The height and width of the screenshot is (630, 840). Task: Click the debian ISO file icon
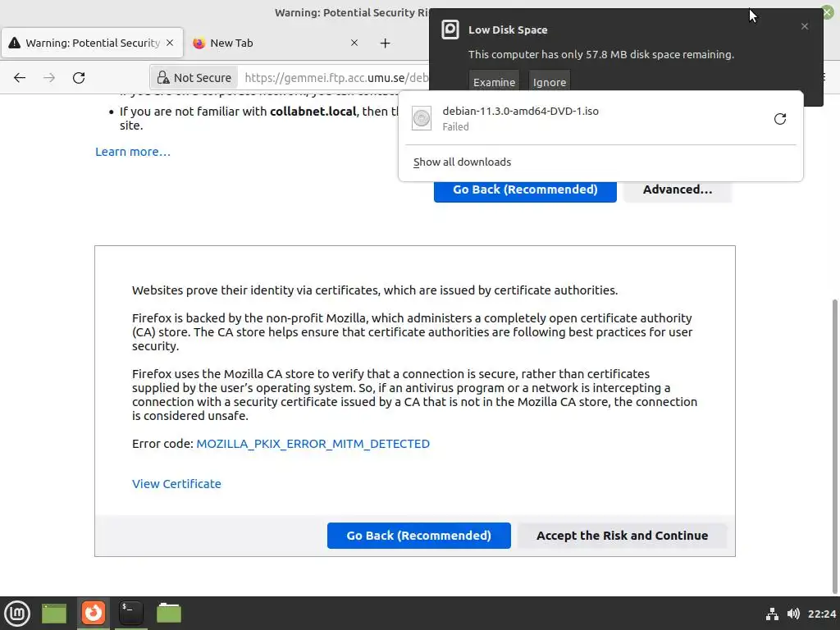coord(422,118)
